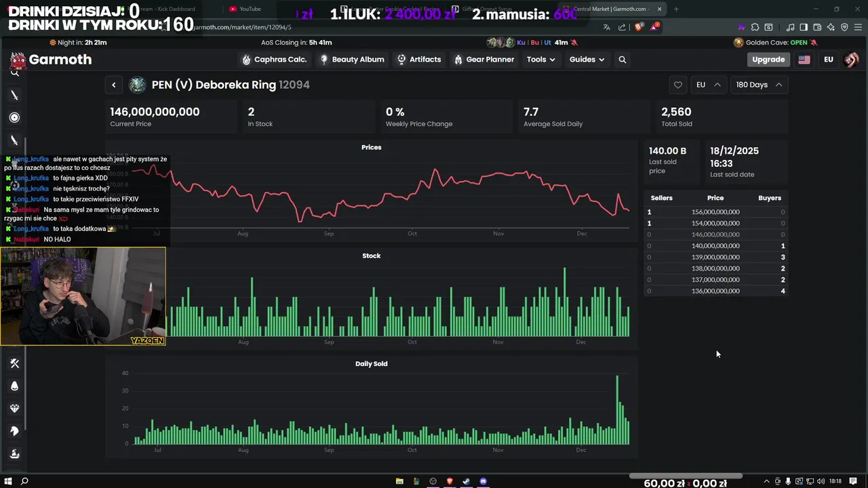Open the Windows notification center icon
The height and width of the screenshot is (488, 868).
[x=853, y=481]
